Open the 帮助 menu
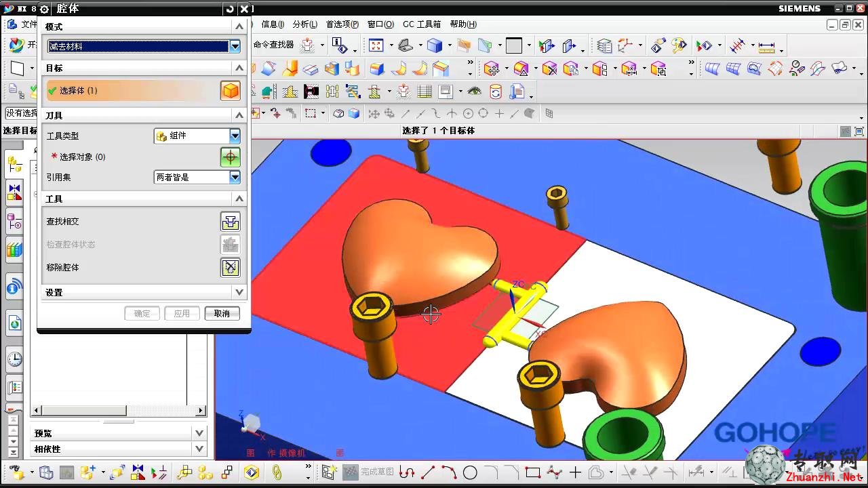This screenshot has width=868, height=488. 463,24
